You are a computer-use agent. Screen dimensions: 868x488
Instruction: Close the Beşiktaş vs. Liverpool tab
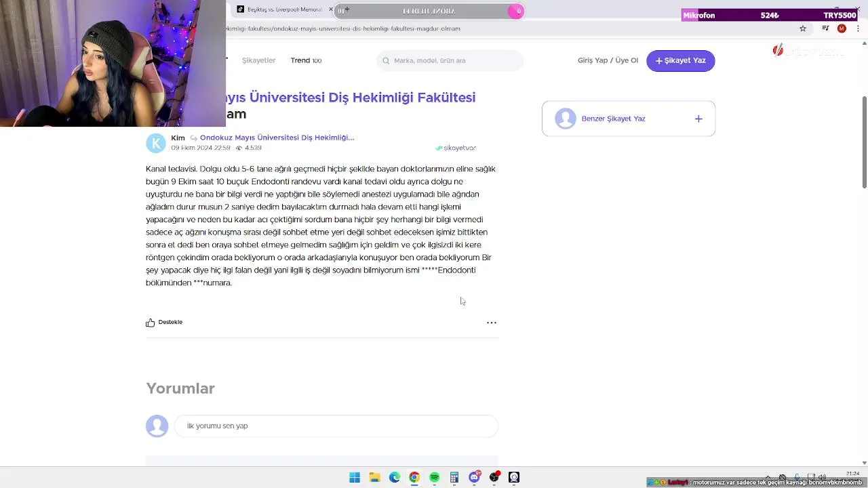tap(331, 9)
